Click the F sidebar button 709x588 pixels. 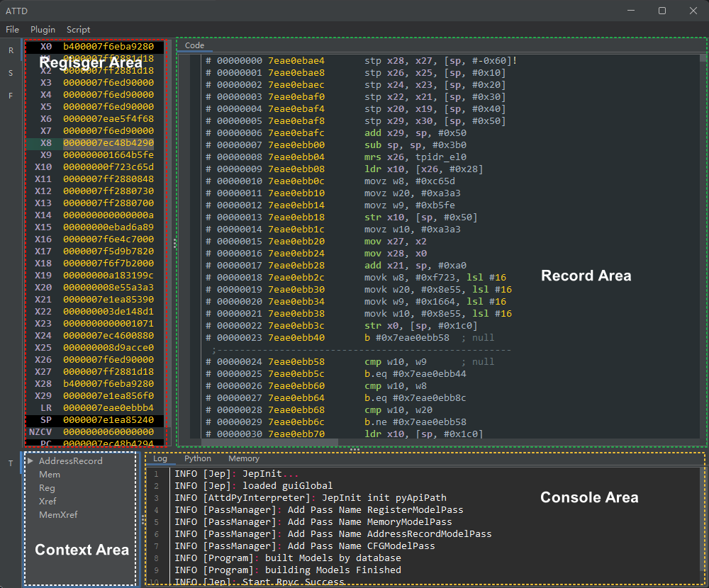click(x=11, y=96)
